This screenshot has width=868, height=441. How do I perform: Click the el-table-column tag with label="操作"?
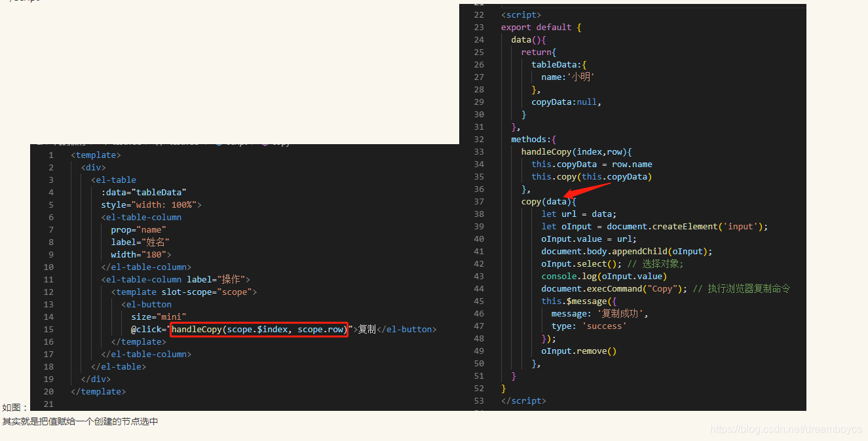(176, 280)
